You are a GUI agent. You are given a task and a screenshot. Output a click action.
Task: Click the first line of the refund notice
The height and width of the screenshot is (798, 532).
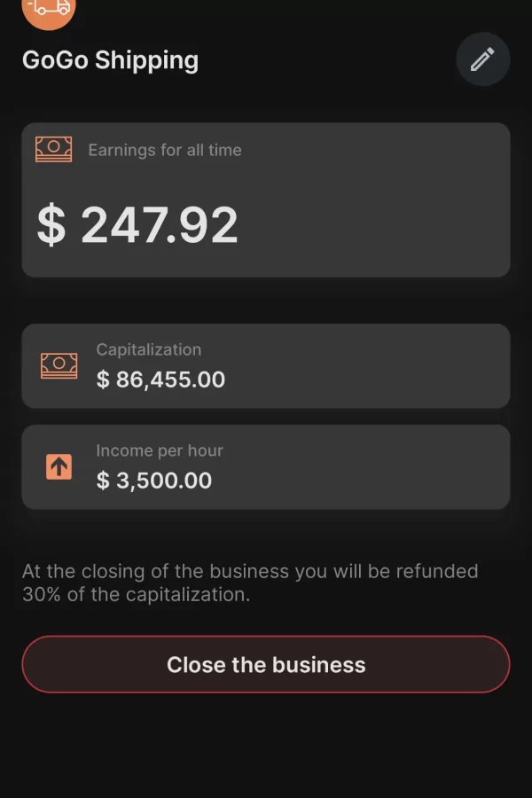pyautogui.click(x=249, y=571)
